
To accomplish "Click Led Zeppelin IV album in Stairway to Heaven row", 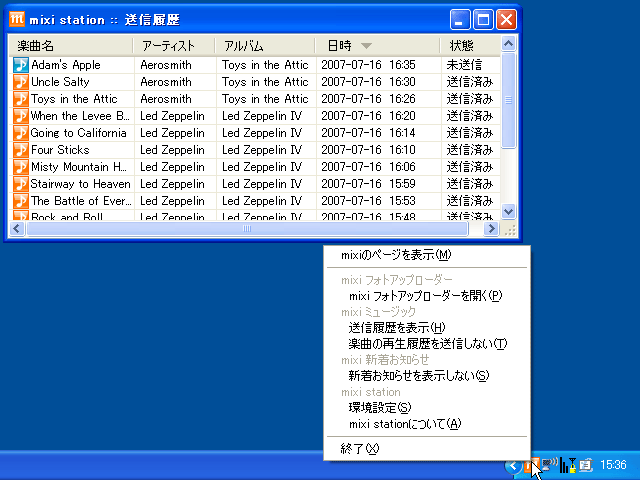I will pyautogui.click(x=262, y=184).
